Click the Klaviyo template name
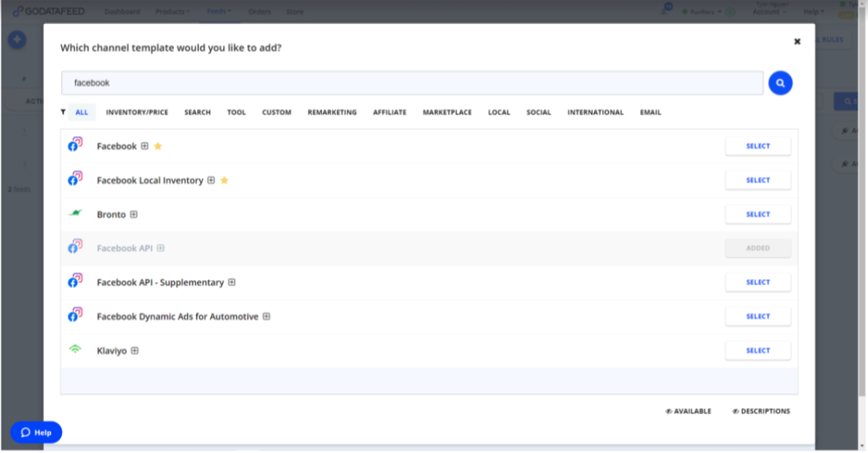The height and width of the screenshot is (453, 868). (112, 351)
